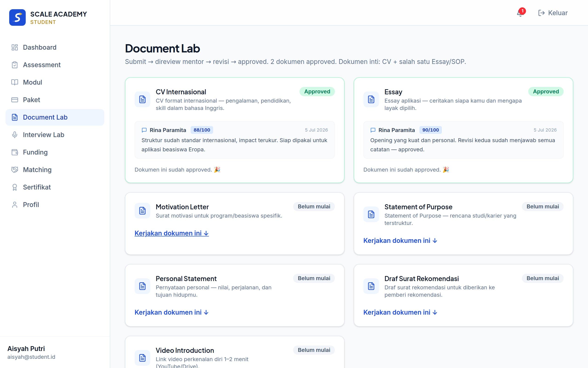Image resolution: width=588 pixels, height=368 pixels.
Task: Click the Personal Statement title
Action: click(x=186, y=279)
